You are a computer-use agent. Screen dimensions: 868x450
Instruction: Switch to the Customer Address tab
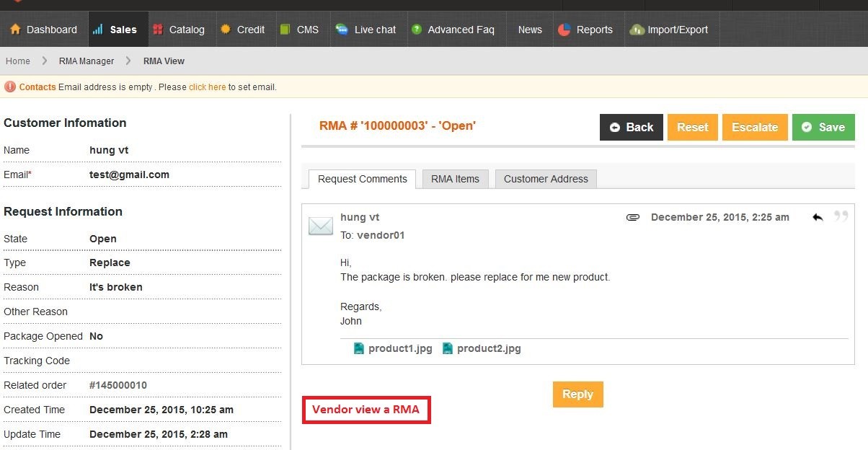click(546, 179)
